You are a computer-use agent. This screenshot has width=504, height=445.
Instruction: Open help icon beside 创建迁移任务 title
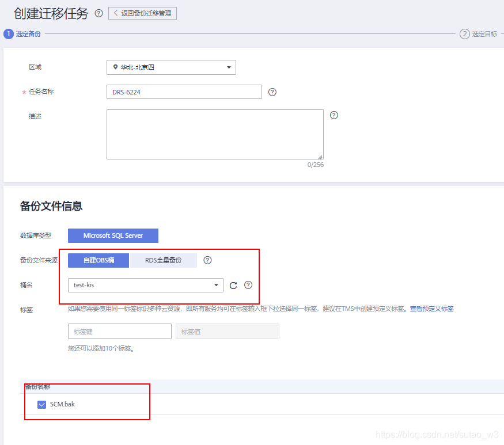click(98, 13)
